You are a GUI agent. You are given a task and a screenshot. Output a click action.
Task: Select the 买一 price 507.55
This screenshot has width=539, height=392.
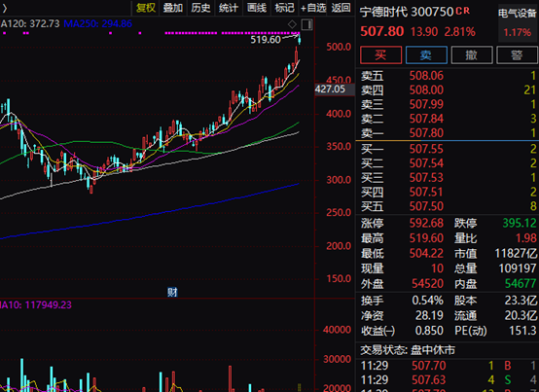426,149
